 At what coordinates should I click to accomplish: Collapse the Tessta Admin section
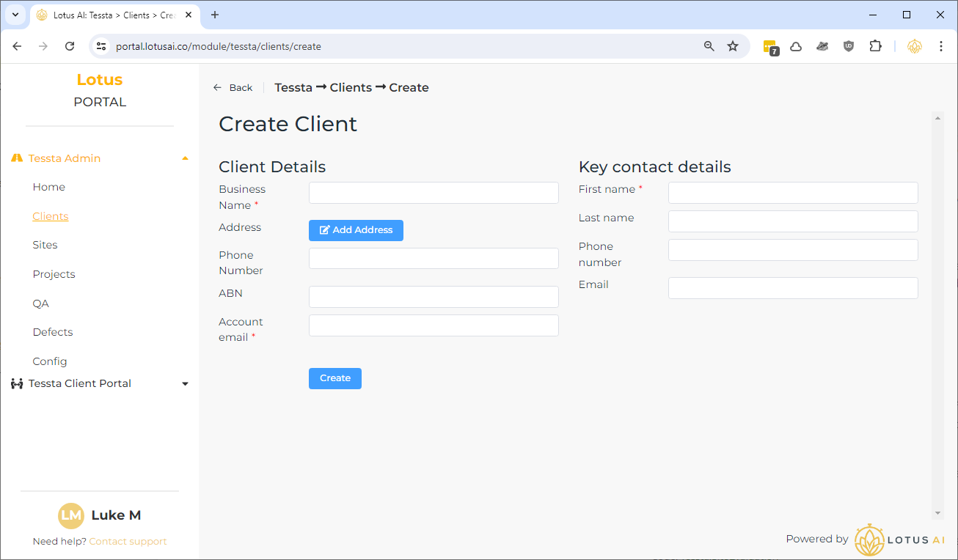coord(185,158)
